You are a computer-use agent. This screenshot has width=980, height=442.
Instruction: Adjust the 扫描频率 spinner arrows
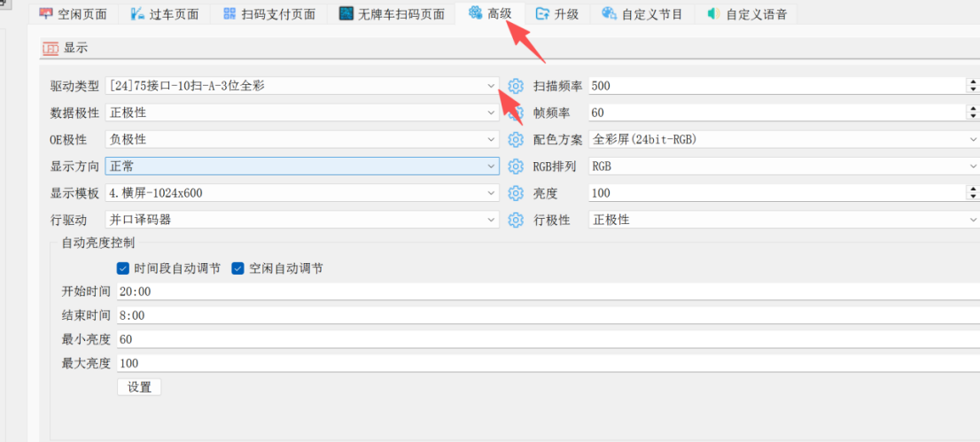coord(973,86)
